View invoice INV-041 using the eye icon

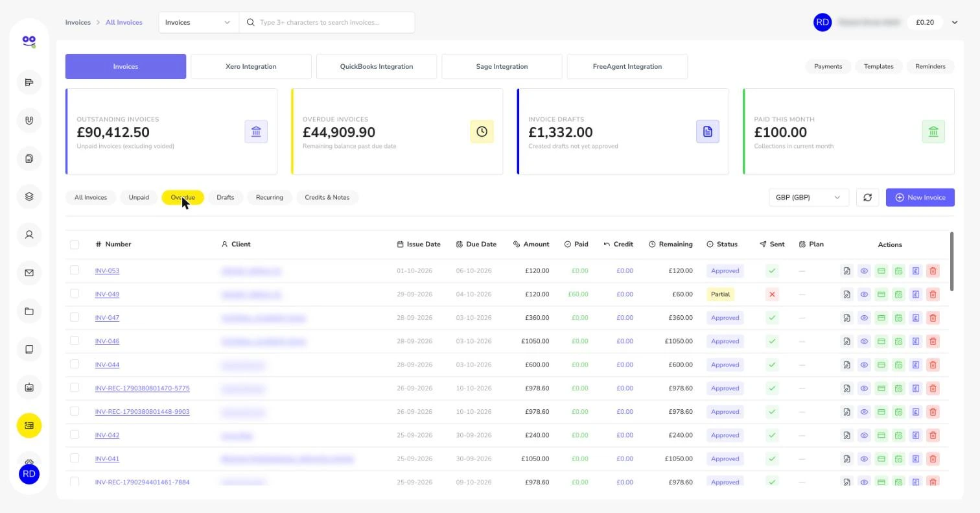pos(864,459)
